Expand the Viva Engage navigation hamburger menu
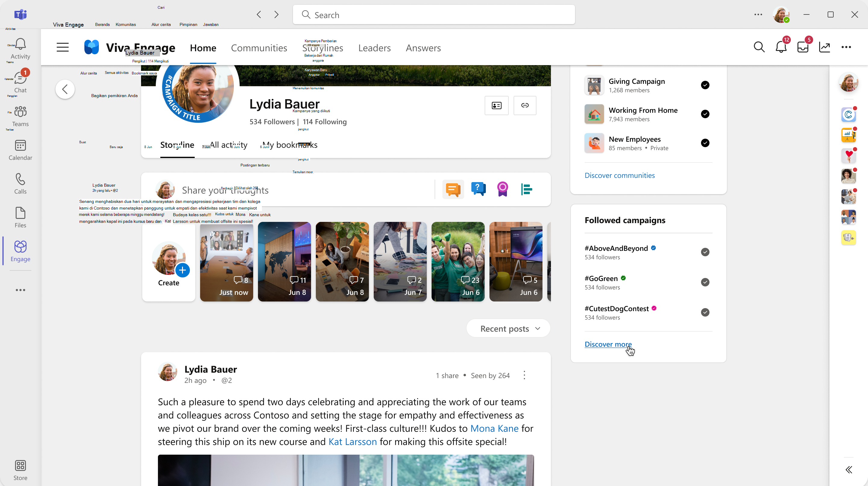 pos(63,48)
